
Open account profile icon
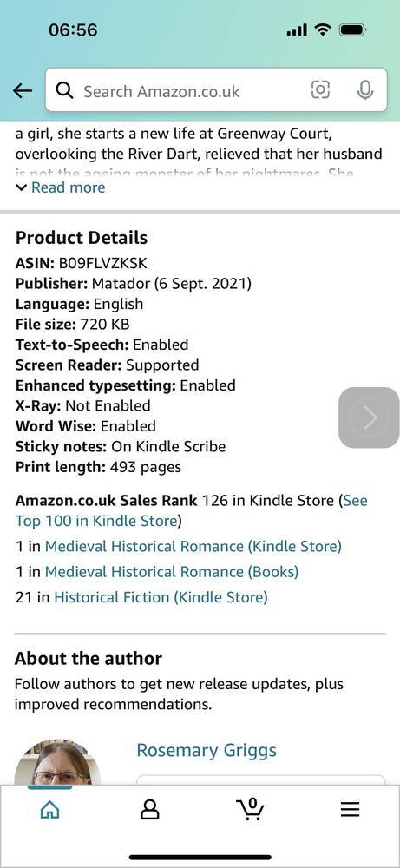(149, 810)
